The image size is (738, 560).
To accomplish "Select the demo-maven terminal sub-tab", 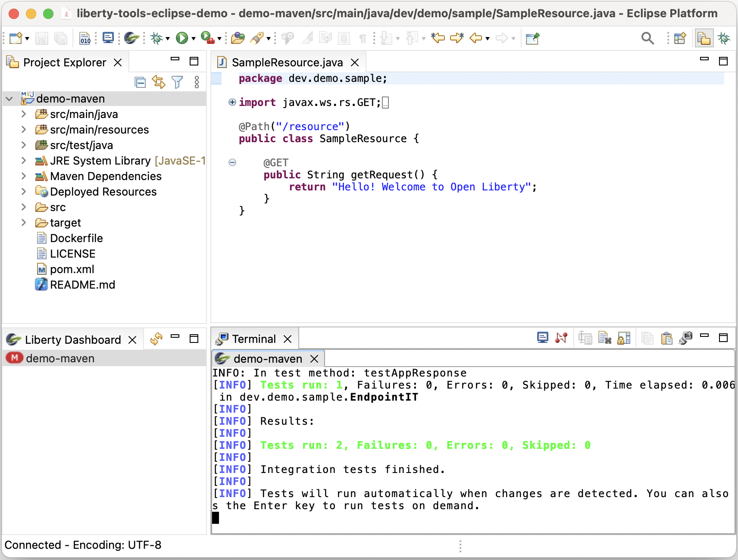I will (x=267, y=359).
